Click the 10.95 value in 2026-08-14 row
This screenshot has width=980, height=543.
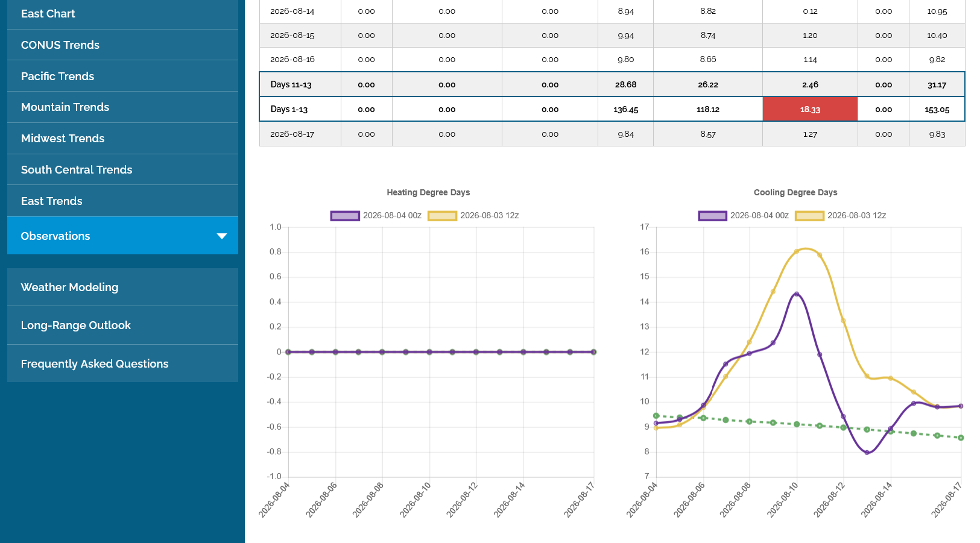[937, 11]
